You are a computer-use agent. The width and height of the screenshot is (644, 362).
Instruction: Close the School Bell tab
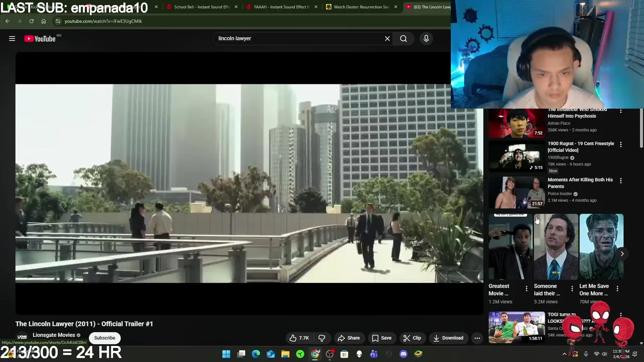tap(236, 7)
